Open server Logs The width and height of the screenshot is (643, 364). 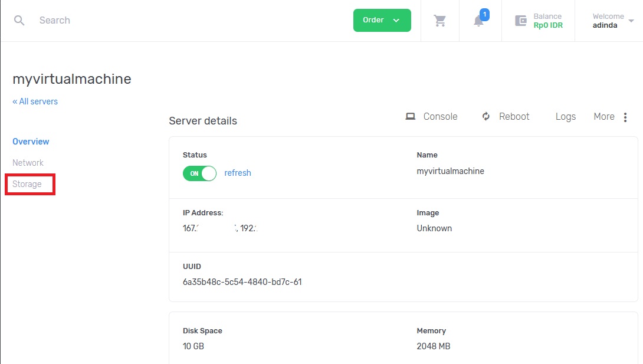pos(566,117)
